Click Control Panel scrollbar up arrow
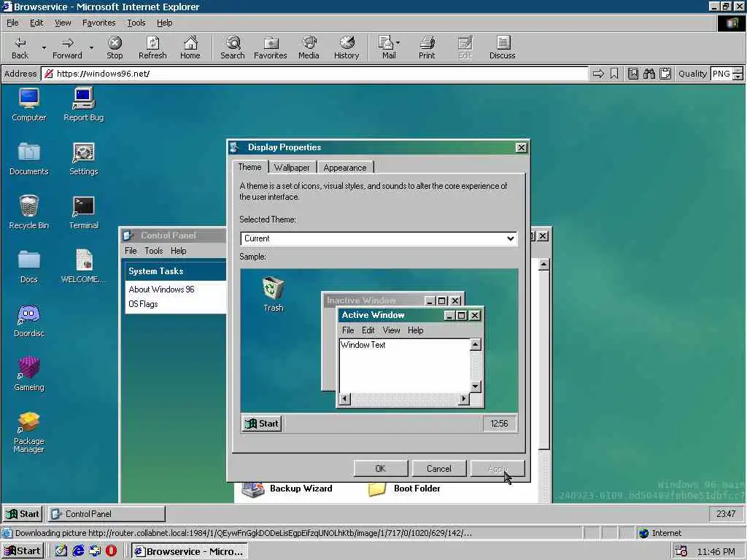Screen dimensions: 747x560 coord(544,265)
